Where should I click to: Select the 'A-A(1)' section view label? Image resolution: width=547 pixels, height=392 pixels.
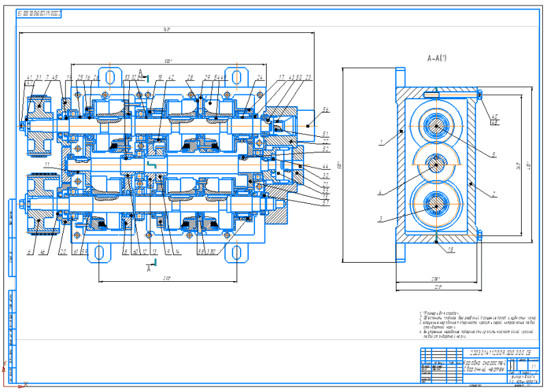(x=437, y=58)
